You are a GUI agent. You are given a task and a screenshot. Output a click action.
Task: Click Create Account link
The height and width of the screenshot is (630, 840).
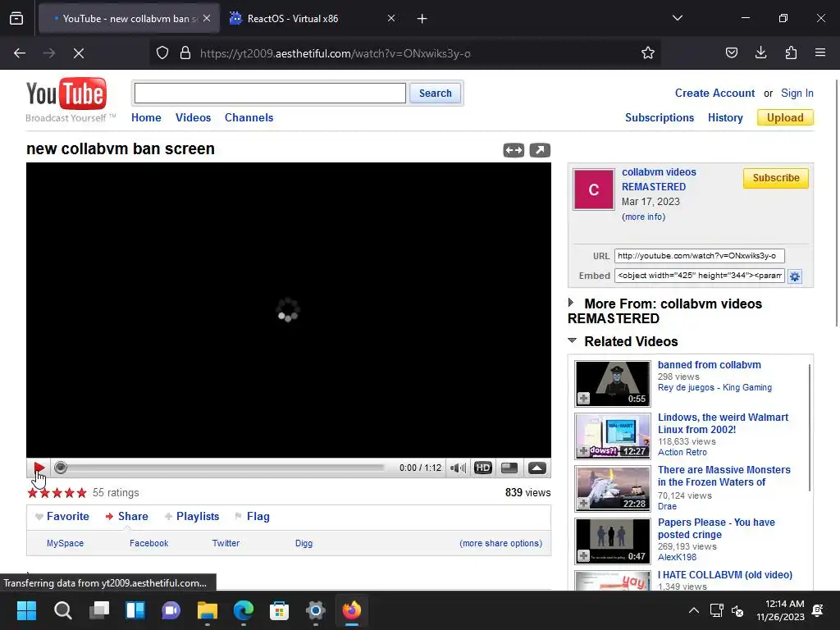pyautogui.click(x=714, y=94)
